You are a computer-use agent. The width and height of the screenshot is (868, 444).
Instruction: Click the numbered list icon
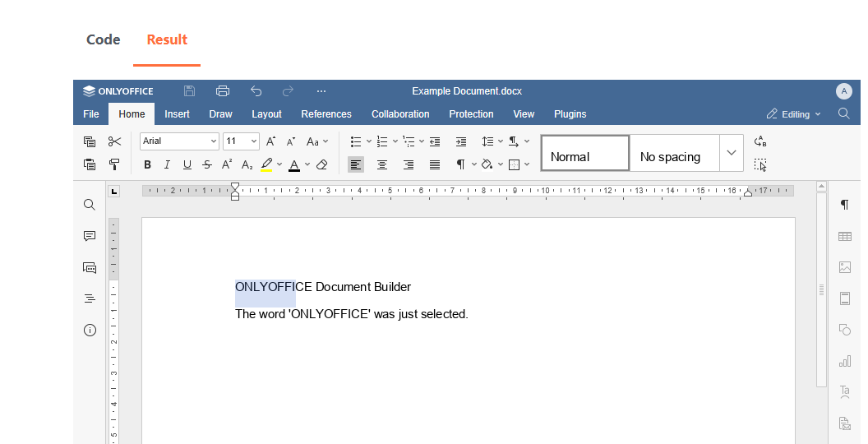(x=382, y=141)
